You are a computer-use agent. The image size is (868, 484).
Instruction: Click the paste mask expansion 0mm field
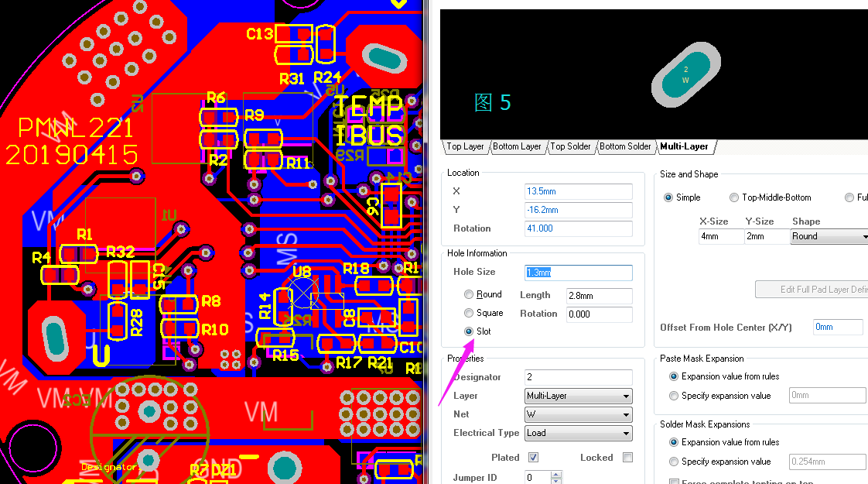click(827, 395)
